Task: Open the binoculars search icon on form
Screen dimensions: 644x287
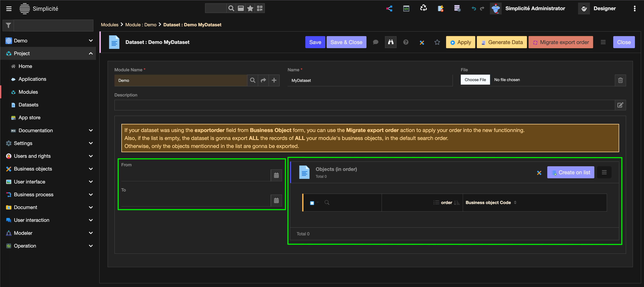Action: tap(391, 42)
